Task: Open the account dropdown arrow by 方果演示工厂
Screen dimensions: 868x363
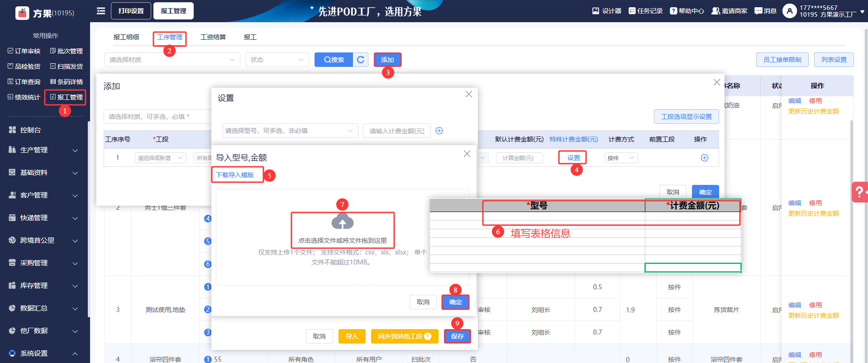Action: pos(862,12)
